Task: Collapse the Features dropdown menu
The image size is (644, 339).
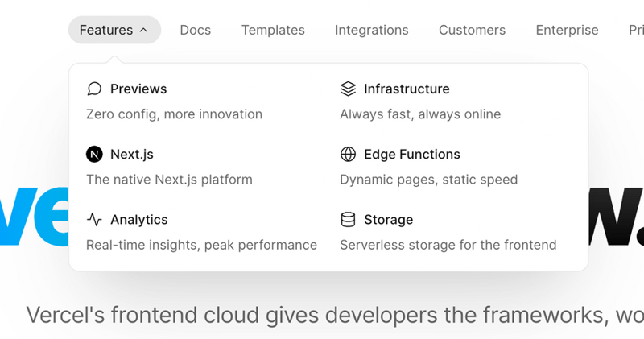Action: click(x=114, y=30)
